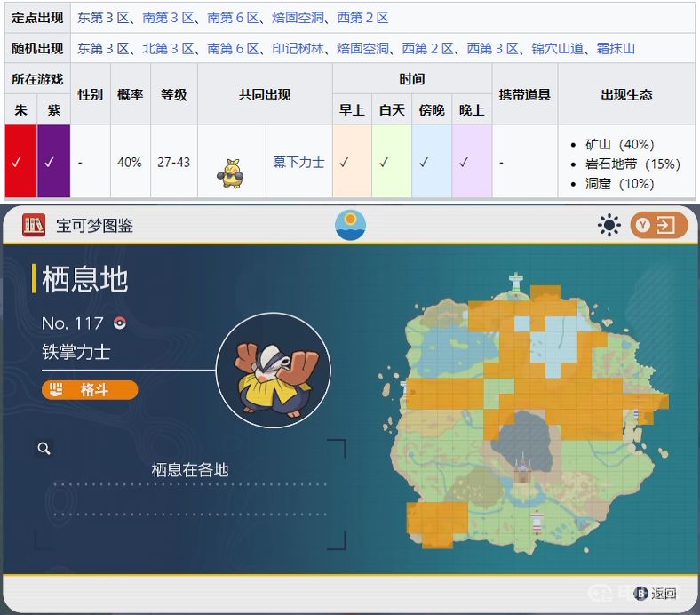Click the 岩石地带 (15%) habitat entry
Viewport: 700px width, 615px height.
(x=632, y=164)
